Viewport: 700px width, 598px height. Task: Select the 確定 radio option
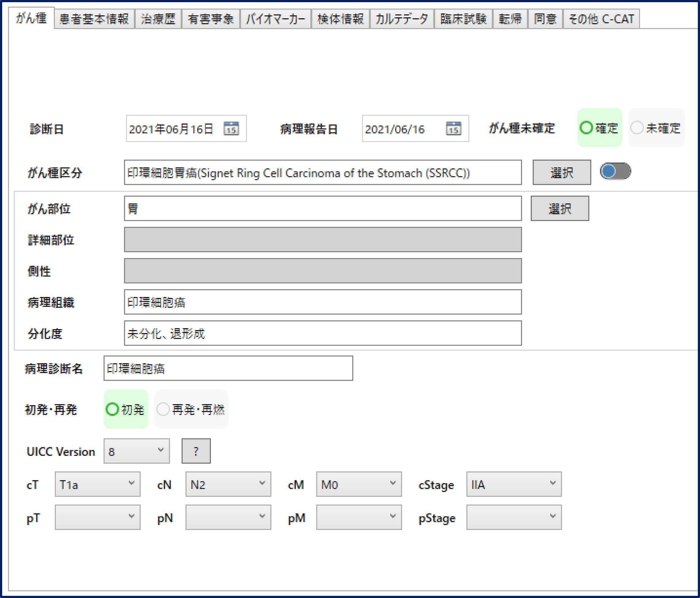click(x=599, y=128)
